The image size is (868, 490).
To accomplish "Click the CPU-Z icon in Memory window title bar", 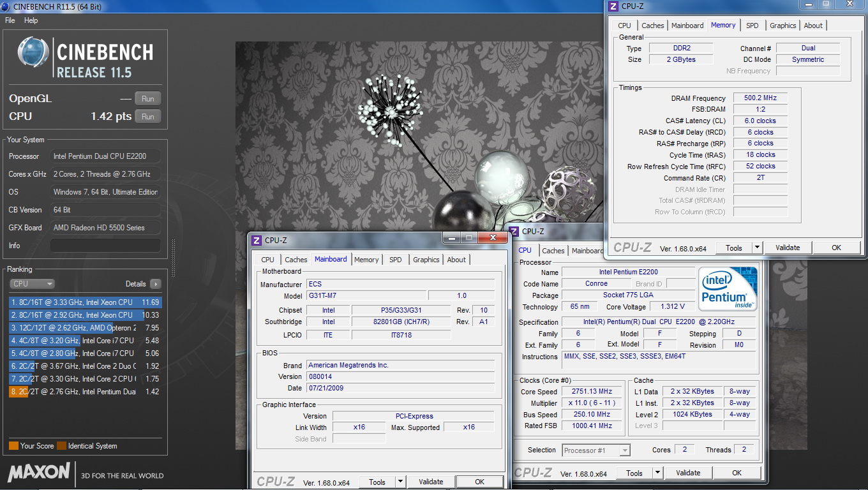I will 613,6.
